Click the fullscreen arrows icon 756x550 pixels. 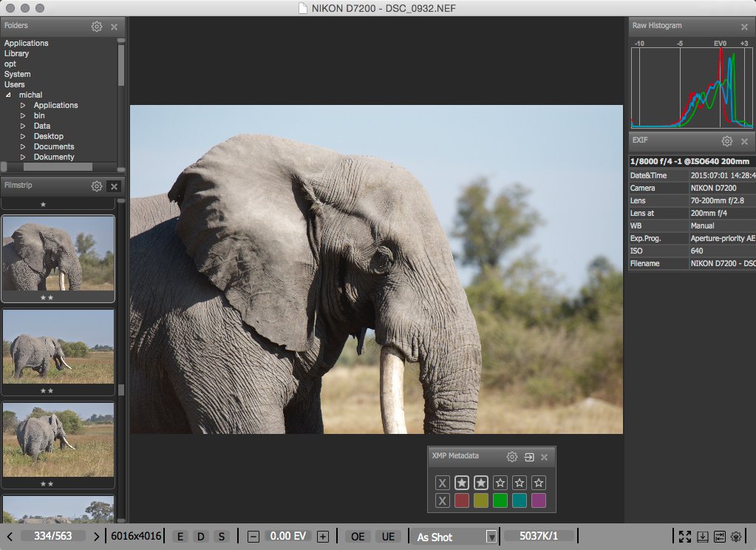click(x=684, y=537)
